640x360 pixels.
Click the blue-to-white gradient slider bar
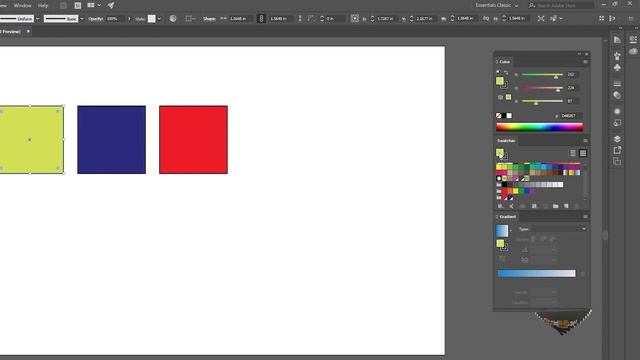tap(536, 273)
